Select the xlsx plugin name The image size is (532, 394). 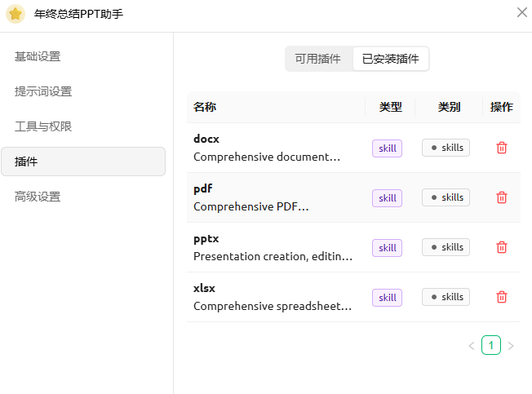(x=204, y=288)
